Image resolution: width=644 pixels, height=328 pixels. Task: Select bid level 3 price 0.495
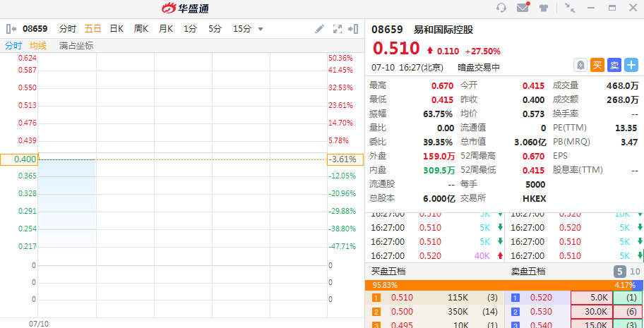(x=402, y=324)
